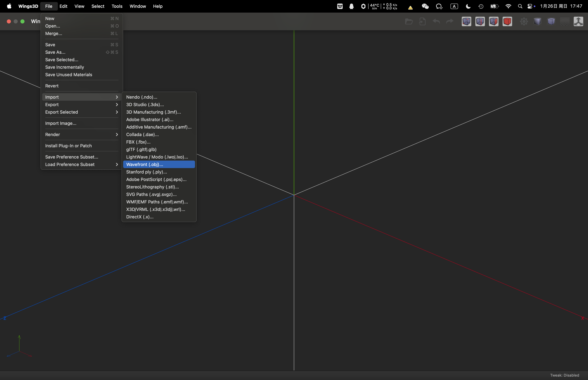Import a Collada (.dae) file
This screenshot has width=588, height=380.
tap(159, 135)
